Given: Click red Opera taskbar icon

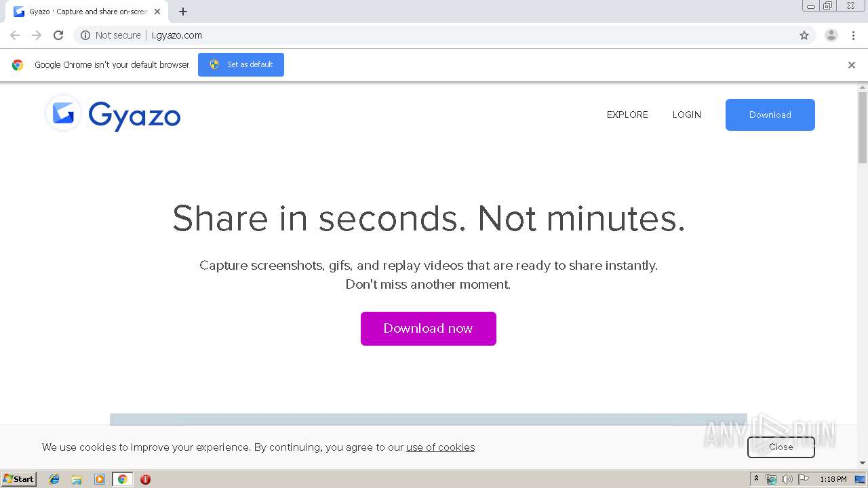Looking at the screenshot, I should click(x=145, y=479).
